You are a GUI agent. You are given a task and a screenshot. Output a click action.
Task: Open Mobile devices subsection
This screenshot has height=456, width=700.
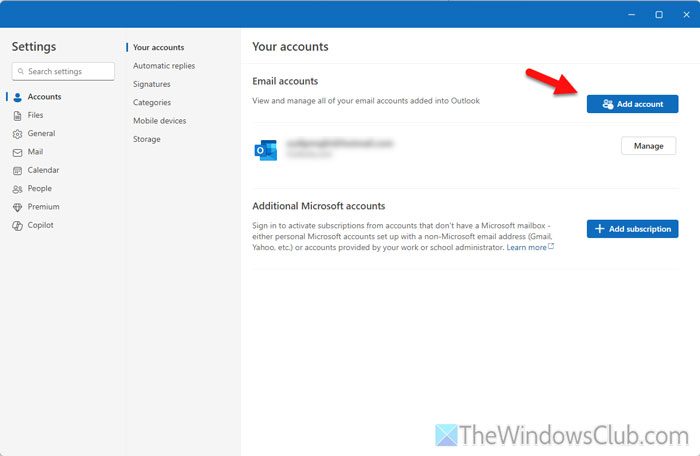coord(159,121)
